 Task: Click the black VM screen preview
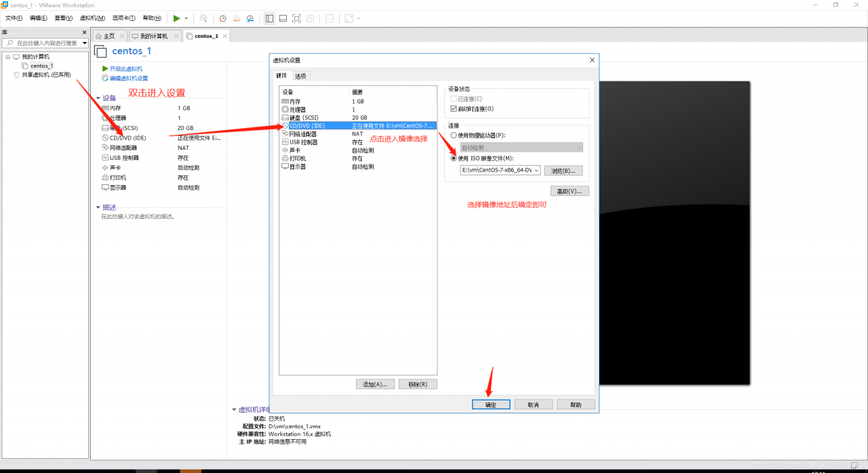pos(674,232)
